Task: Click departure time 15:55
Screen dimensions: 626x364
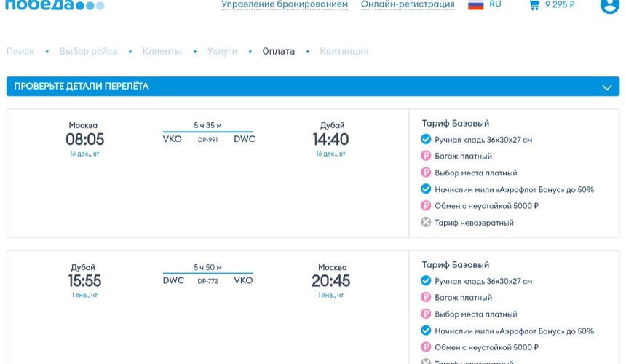Action: (x=84, y=280)
